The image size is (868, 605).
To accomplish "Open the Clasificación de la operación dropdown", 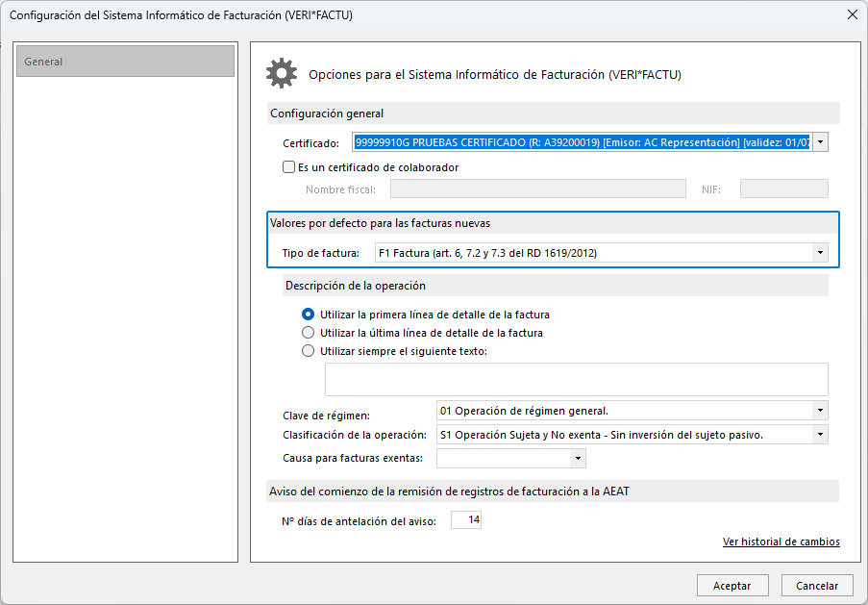I will [820, 435].
